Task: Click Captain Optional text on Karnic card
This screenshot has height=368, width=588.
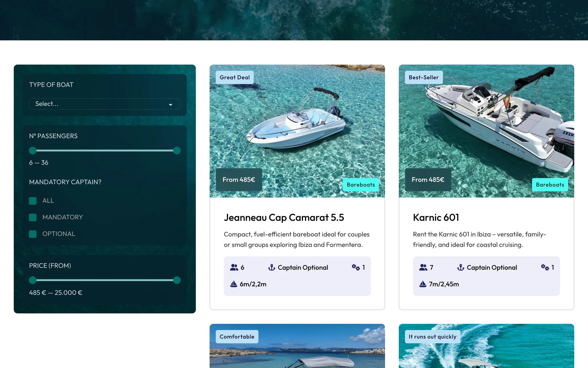Action: click(492, 268)
